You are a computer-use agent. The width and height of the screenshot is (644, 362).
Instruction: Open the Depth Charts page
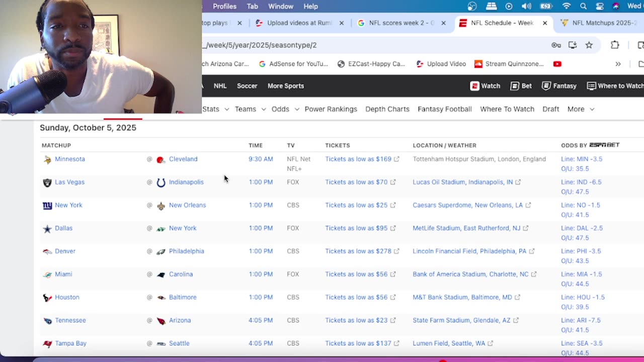pos(387,109)
